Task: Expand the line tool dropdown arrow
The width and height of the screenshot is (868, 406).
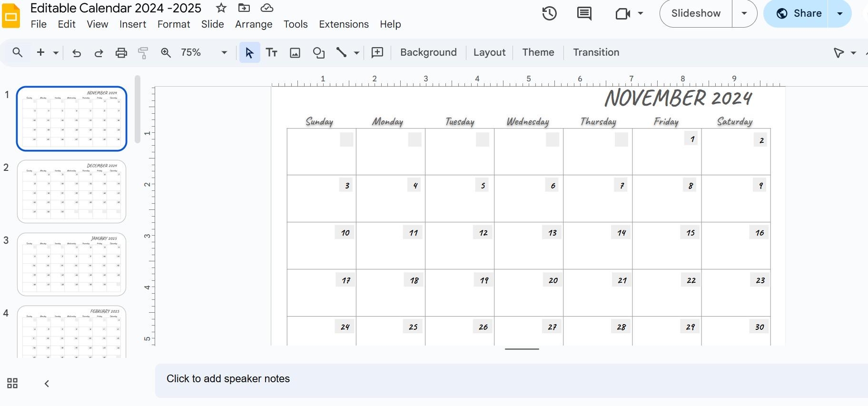Action: 356,53
